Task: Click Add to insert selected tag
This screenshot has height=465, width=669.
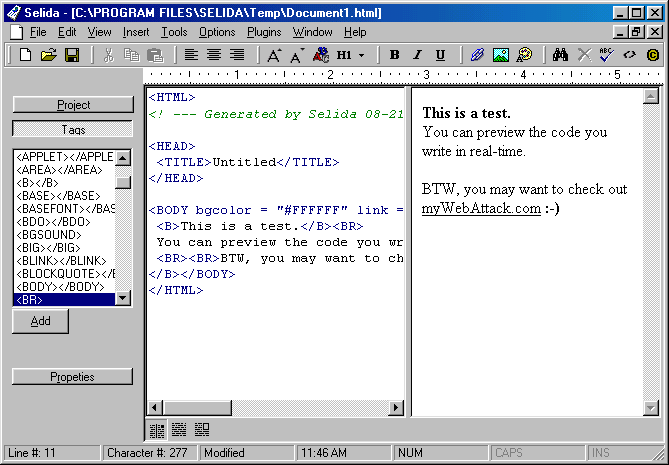Action: 41,321
